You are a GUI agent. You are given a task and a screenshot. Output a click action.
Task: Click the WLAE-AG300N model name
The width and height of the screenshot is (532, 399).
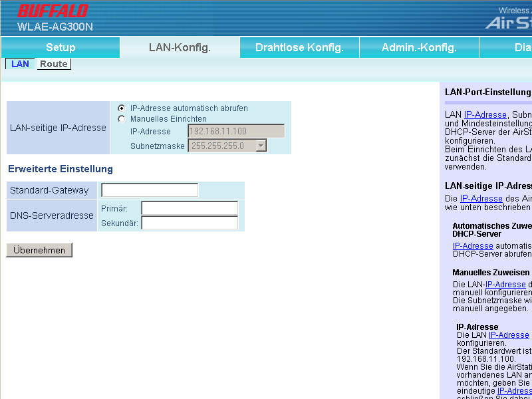point(55,27)
